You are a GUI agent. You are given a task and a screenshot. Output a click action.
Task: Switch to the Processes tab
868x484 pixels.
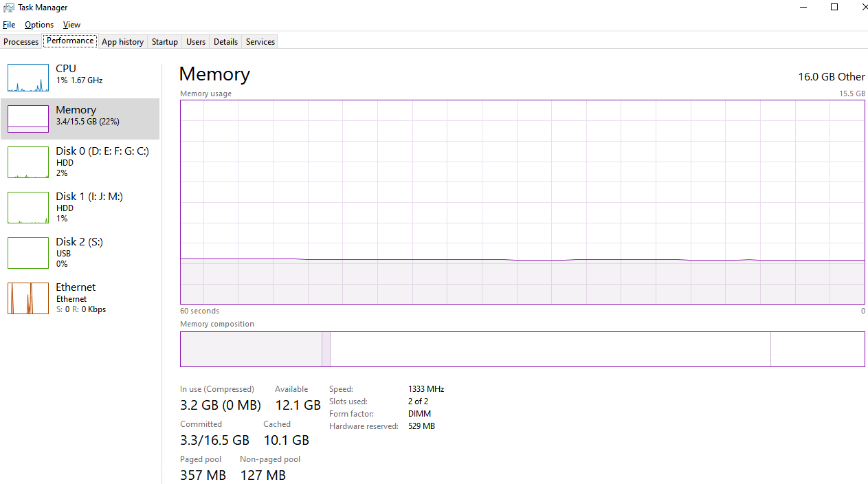click(x=21, y=42)
